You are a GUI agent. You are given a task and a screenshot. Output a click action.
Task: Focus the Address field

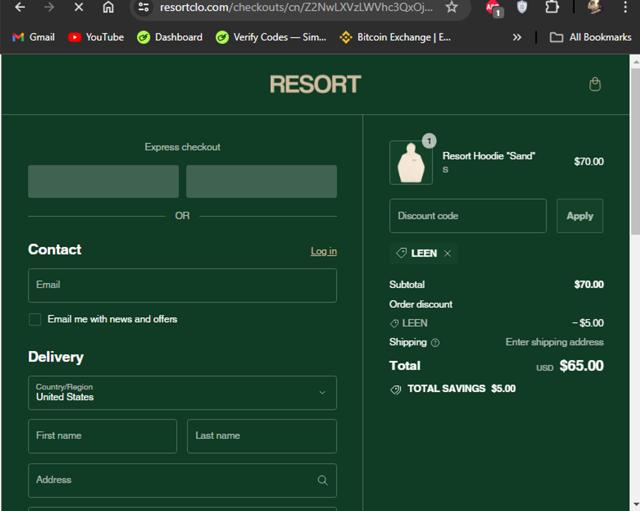(182, 480)
